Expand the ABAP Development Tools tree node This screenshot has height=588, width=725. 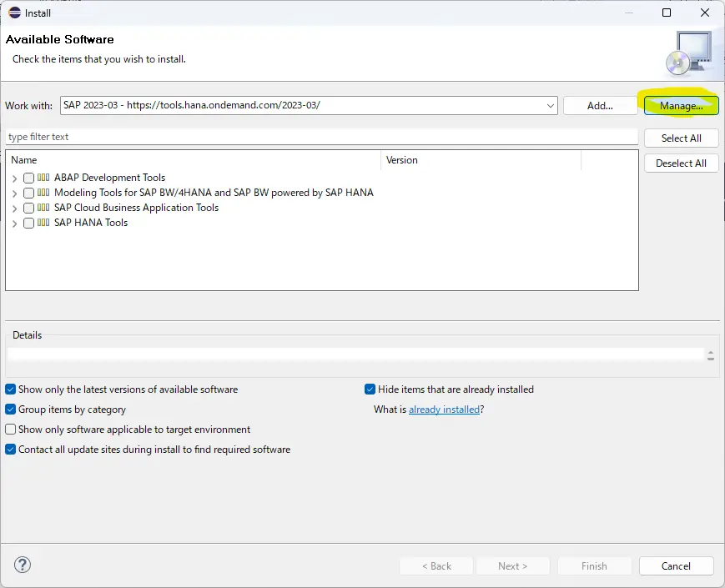(14, 178)
